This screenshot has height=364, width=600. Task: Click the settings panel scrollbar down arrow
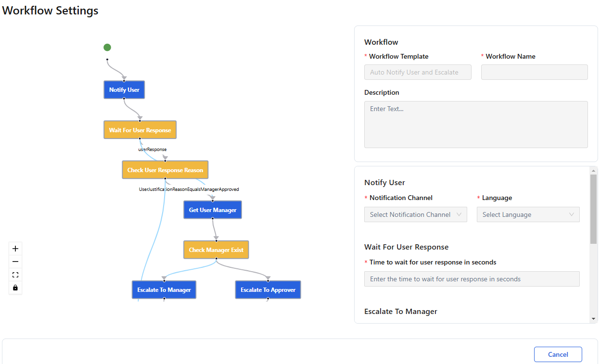point(593,318)
